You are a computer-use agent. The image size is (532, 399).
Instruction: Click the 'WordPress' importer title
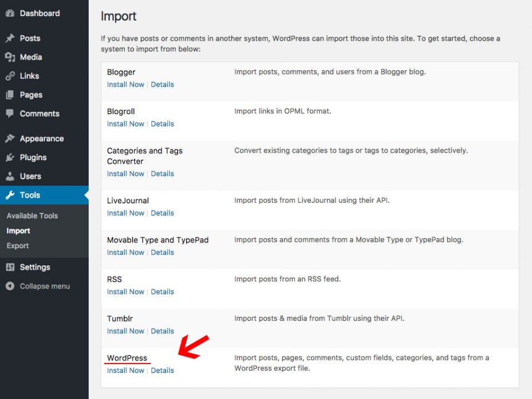tap(127, 358)
